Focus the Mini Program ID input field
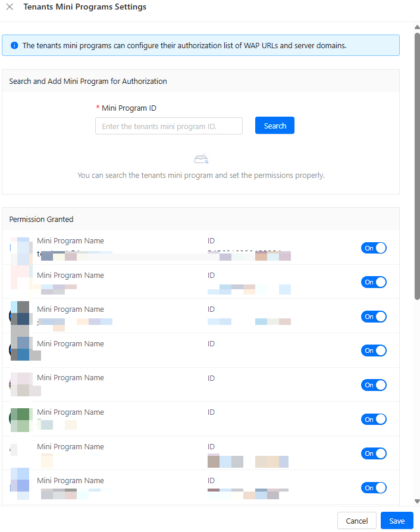The image size is (420, 532). click(169, 126)
